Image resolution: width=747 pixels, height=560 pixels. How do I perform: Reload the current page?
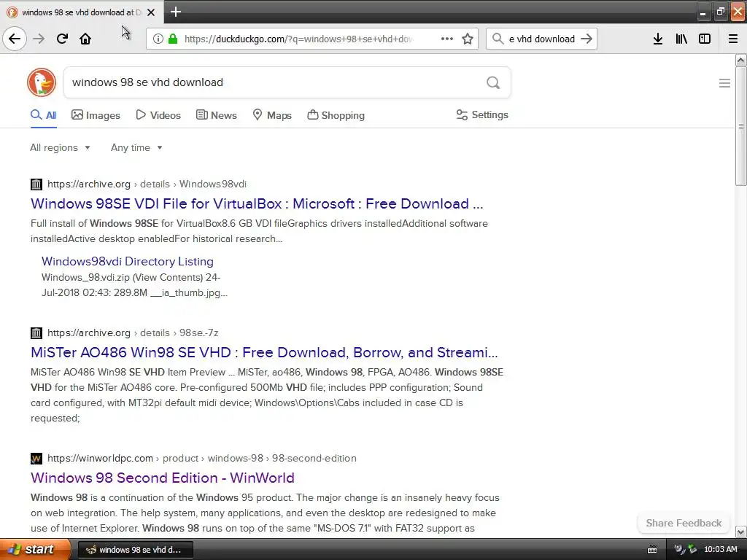point(62,39)
